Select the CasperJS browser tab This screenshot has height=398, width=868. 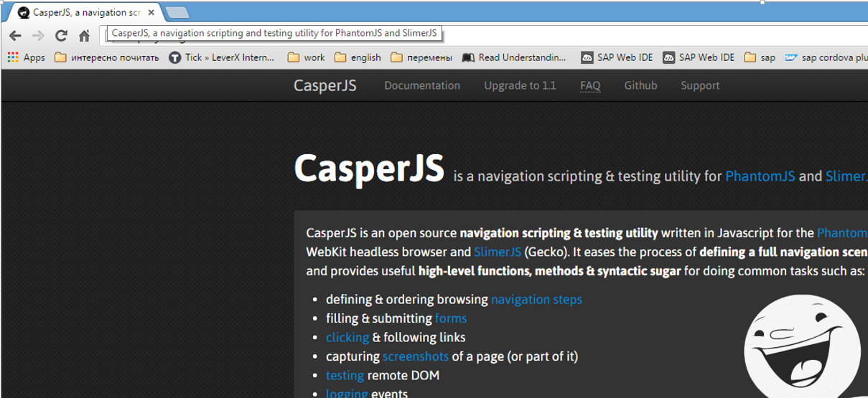pos(86,13)
